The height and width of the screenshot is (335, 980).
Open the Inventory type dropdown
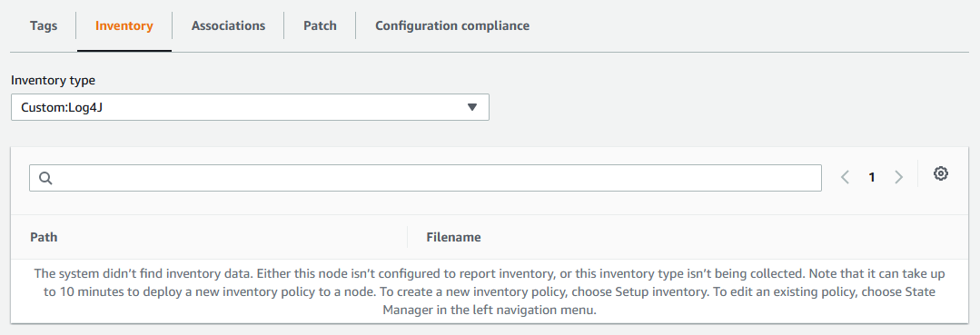pos(250,107)
